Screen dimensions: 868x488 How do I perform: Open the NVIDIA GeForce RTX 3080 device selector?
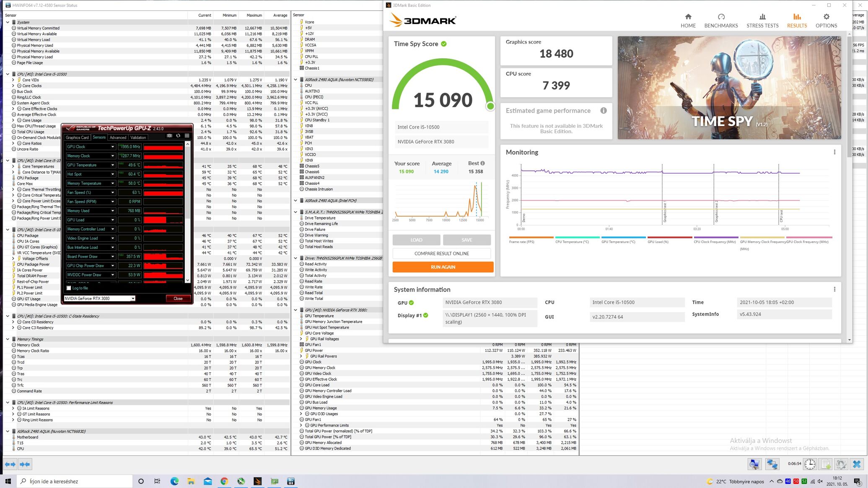[x=99, y=298]
